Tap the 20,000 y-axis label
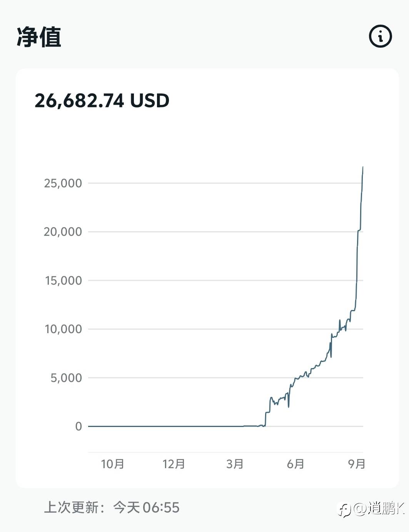Viewport: 409px width, 532px height. (63, 232)
